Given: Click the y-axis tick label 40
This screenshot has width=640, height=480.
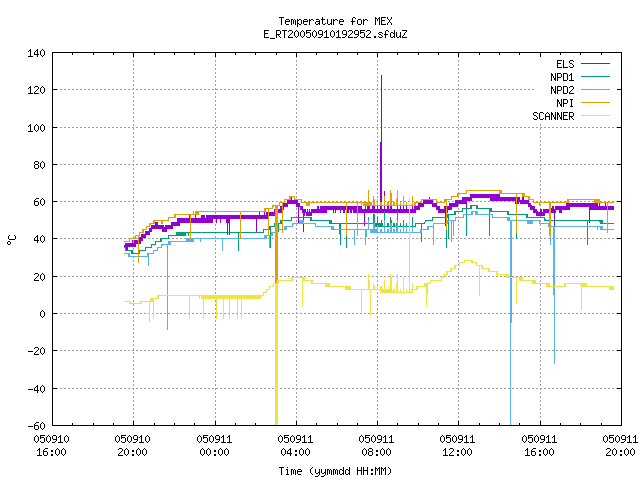Looking at the screenshot, I should (x=39, y=239).
